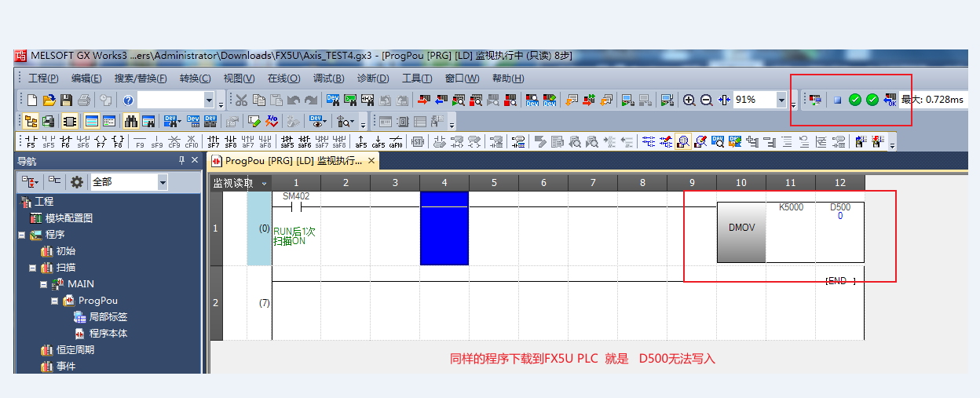The image size is (980, 398).
Task: Toggle the navigation window toolbar button
Action: [31, 121]
